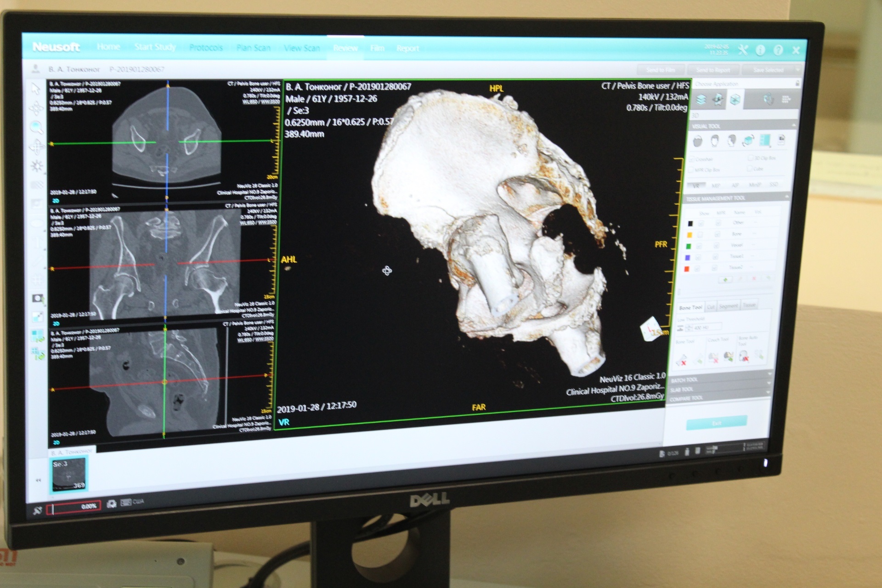Viewport: 882px width, 588px height.
Task: Click the rotating cube icon in Visual Tool
Action: tap(748, 140)
